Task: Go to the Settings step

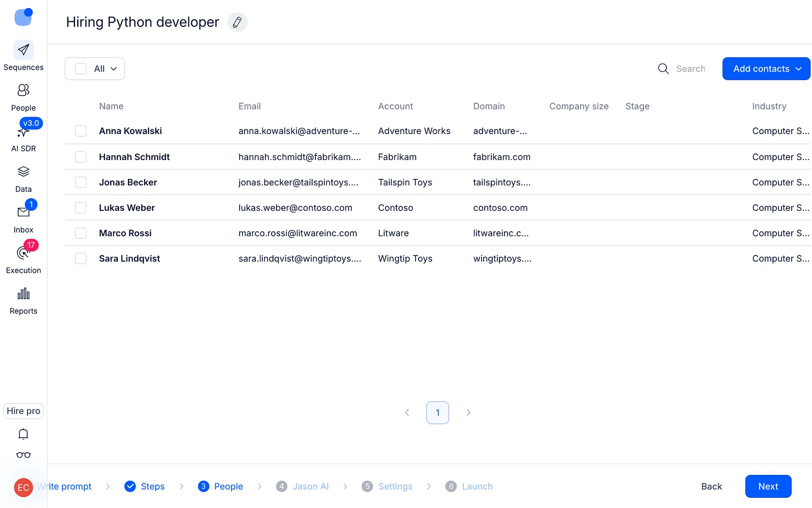Action: click(387, 486)
